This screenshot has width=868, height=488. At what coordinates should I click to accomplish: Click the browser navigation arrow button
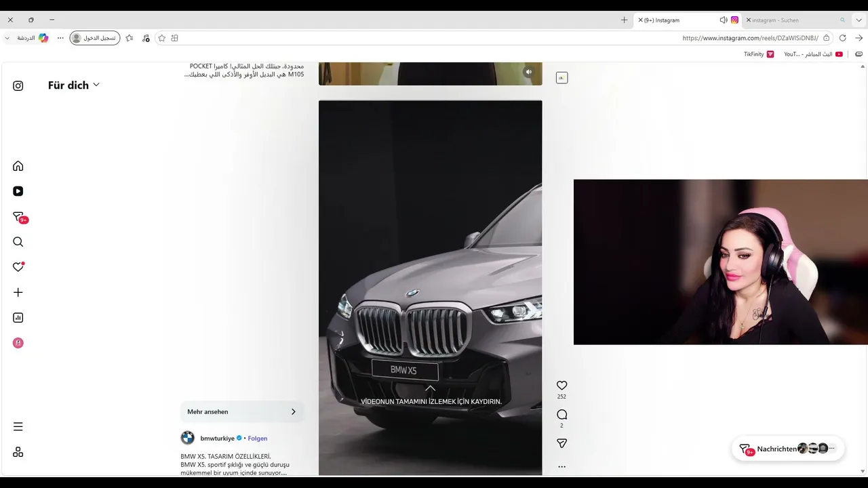pyautogui.click(x=859, y=38)
